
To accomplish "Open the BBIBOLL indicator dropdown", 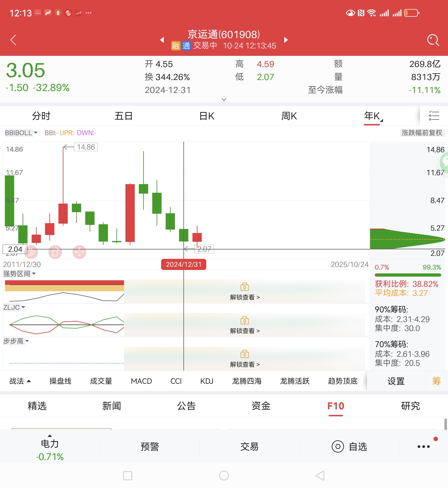I will 21,133.
